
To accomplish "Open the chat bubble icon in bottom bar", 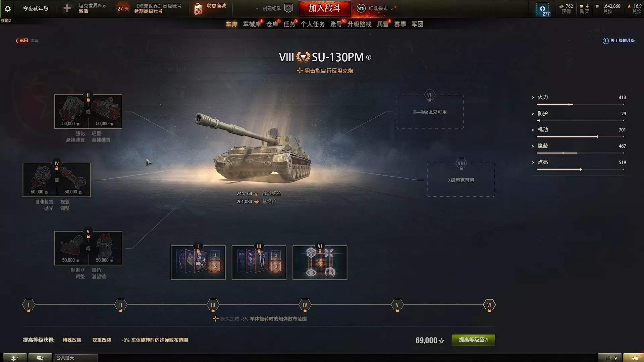I will point(40,358).
